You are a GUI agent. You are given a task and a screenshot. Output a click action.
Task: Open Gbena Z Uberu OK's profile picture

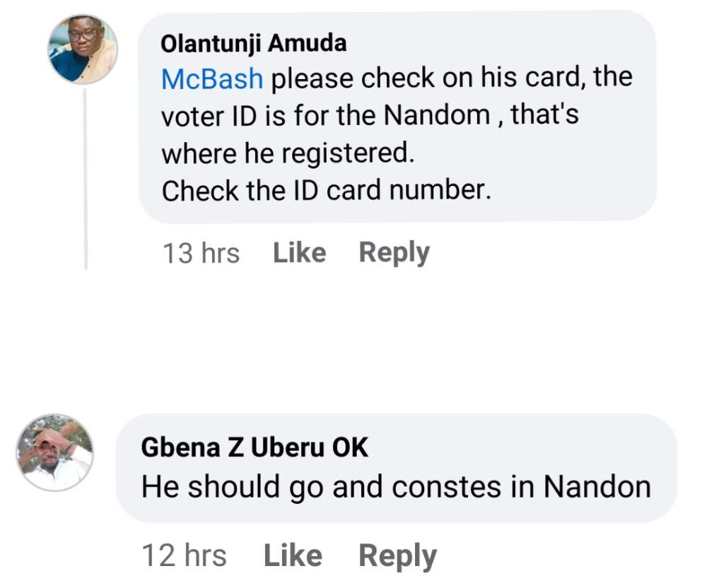pos(55,453)
